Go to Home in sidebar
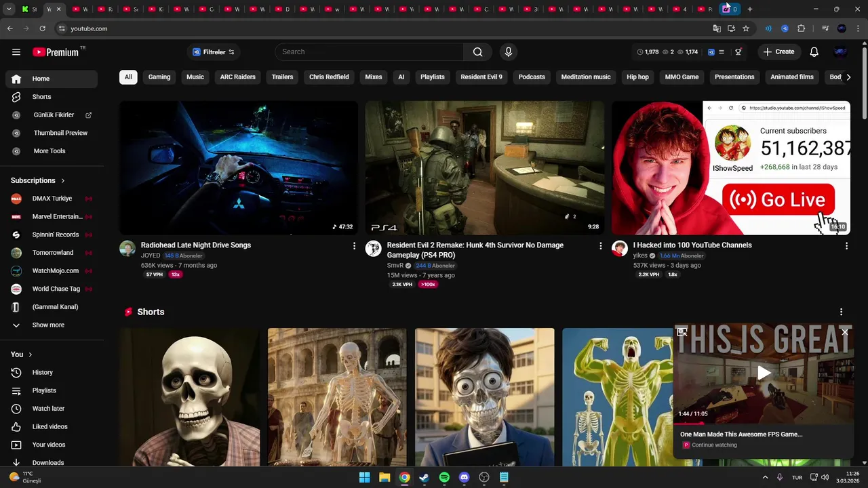This screenshot has width=868, height=488. pos(52,79)
